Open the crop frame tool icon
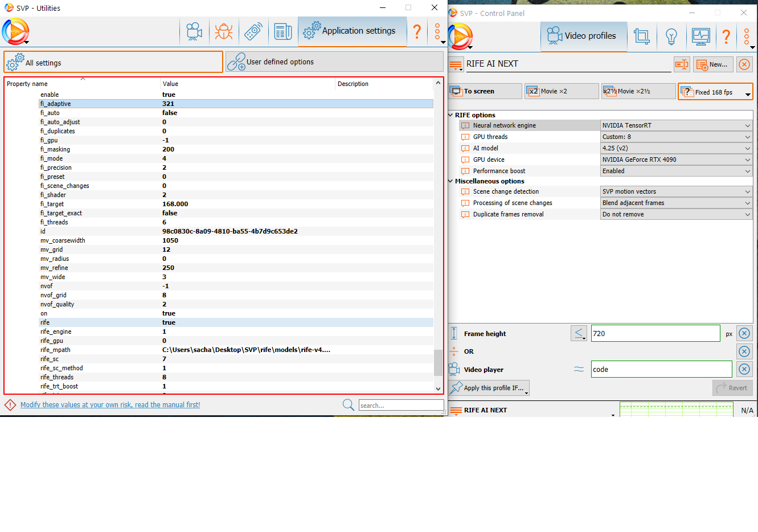758x532 pixels. click(642, 36)
